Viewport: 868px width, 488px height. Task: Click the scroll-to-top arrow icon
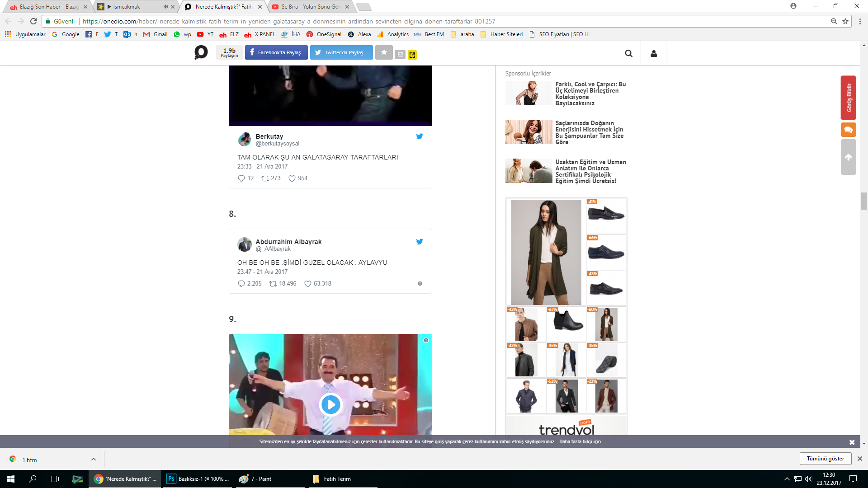click(x=848, y=157)
